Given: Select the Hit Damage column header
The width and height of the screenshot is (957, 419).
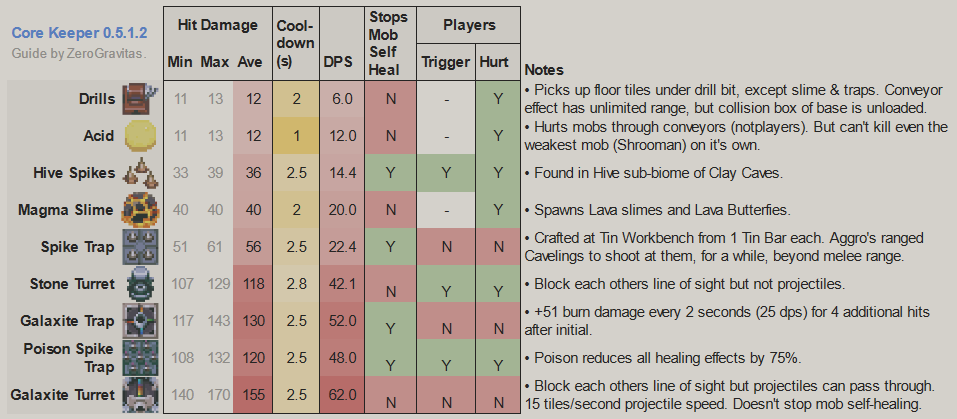Looking at the screenshot, I should [216, 24].
